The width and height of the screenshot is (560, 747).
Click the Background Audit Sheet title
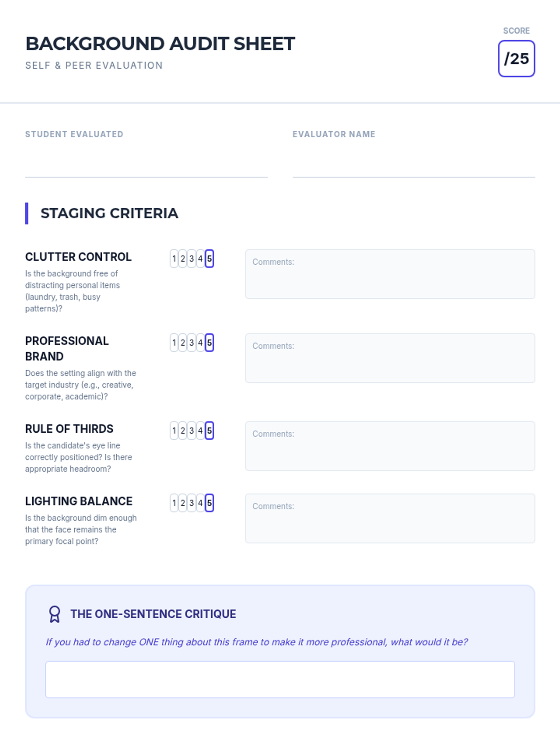tap(160, 44)
